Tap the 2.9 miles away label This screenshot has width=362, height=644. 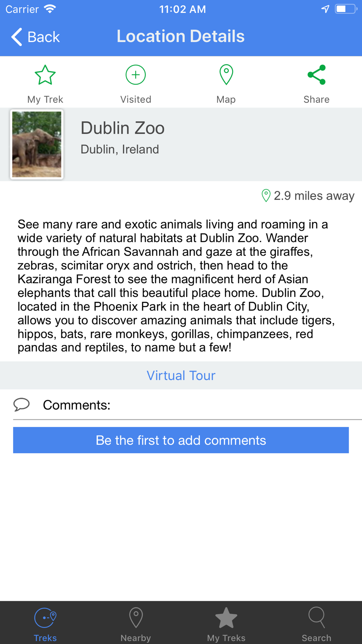(314, 196)
